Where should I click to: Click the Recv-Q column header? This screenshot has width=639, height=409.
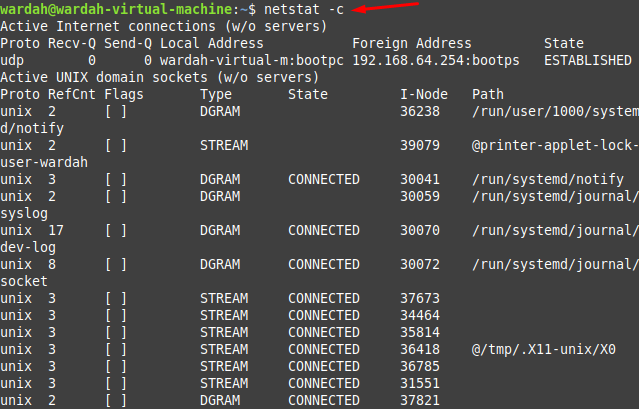[x=72, y=43]
